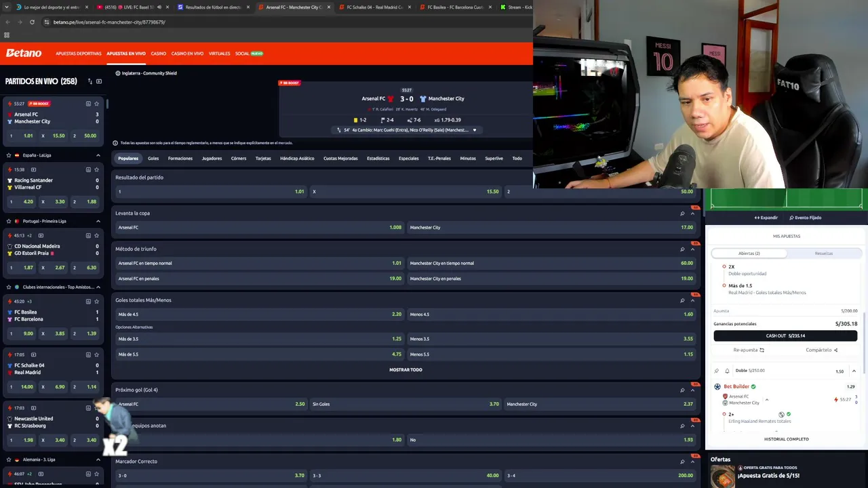The height and width of the screenshot is (488, 868).
Task: Open the Apuestas Deportivas menu
Action: (79, 54)
